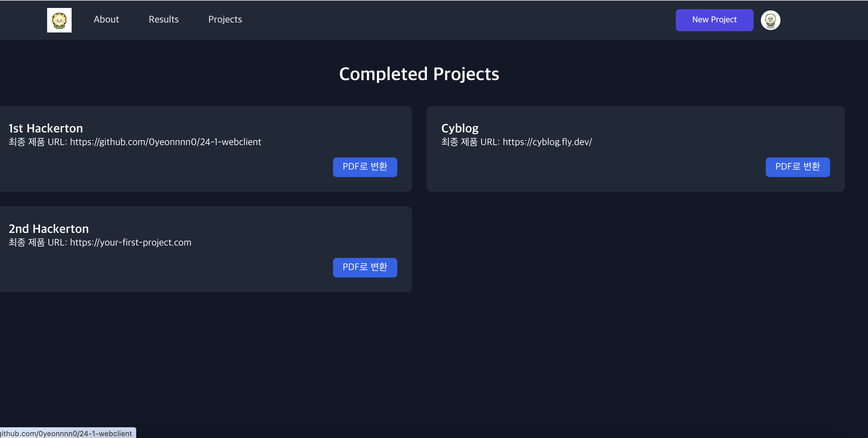Click the flower logo icon

tap(59, 20)
